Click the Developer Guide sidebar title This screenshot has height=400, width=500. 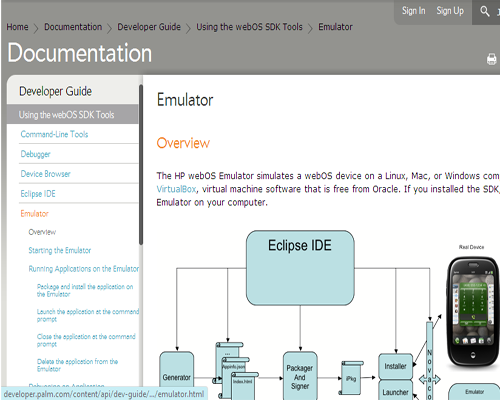[55, 91]
